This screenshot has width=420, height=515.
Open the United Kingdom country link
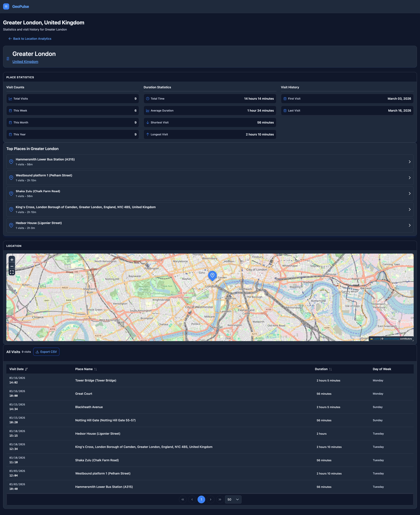pos(25,62)
